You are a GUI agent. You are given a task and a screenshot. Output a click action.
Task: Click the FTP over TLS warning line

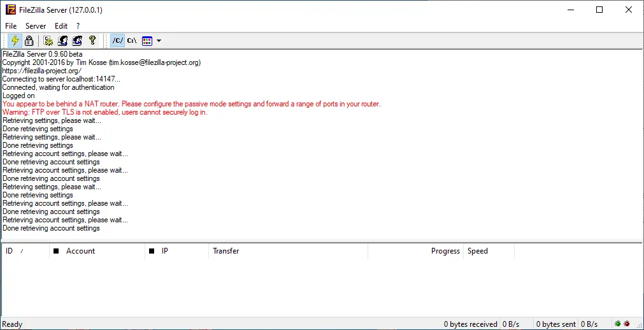(105, 112)
